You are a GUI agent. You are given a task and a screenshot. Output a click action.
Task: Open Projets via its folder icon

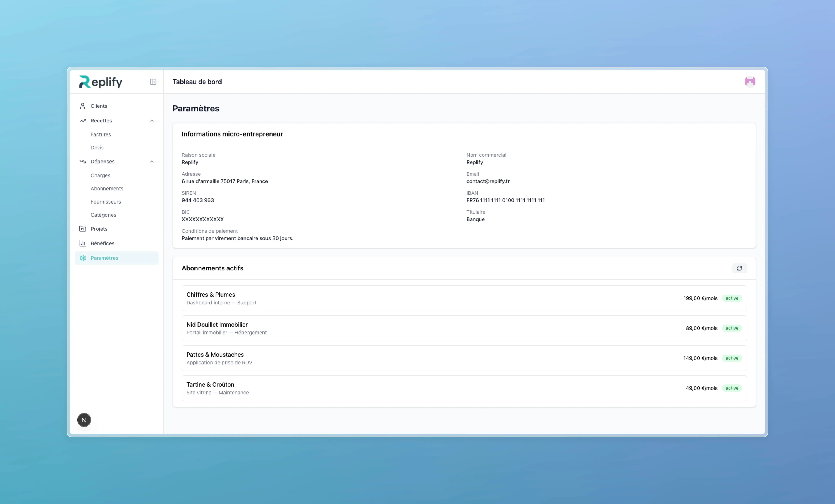pos(82,229)
